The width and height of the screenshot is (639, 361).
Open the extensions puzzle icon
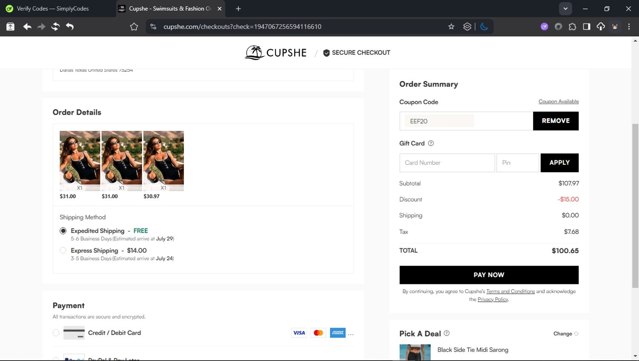572,26
